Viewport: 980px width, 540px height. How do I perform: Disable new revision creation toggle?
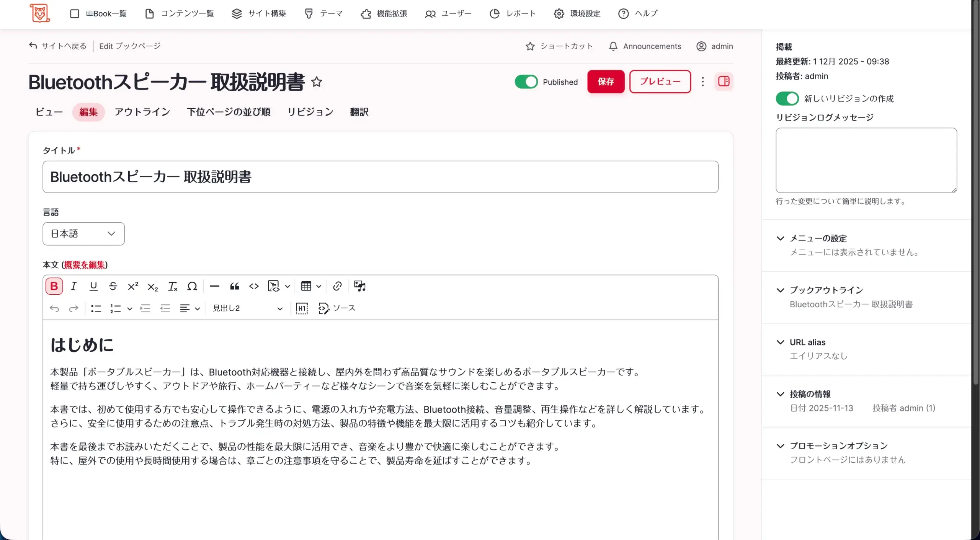(x=787, y=99)
